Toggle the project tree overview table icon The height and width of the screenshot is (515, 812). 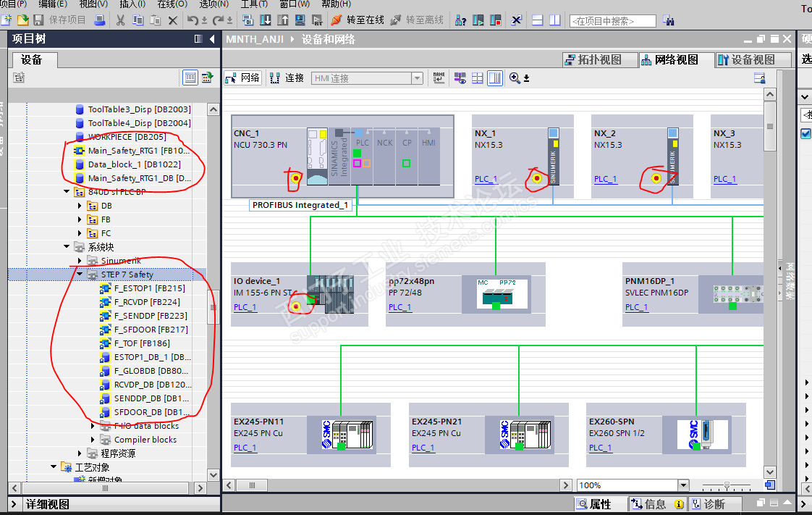click(x=190, y=78)
